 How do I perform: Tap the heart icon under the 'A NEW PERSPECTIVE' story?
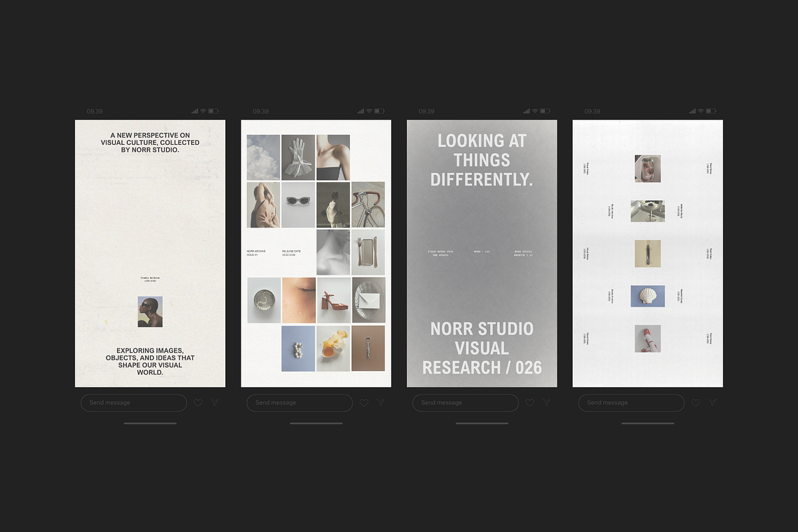click(198, 403)
